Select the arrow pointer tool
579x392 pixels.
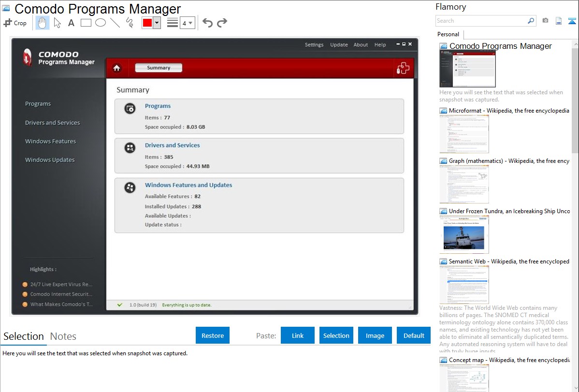tap(57, 23)
